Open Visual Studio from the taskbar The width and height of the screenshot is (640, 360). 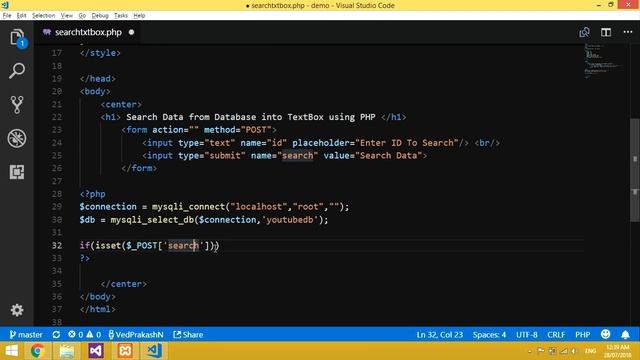click(96, 351)
